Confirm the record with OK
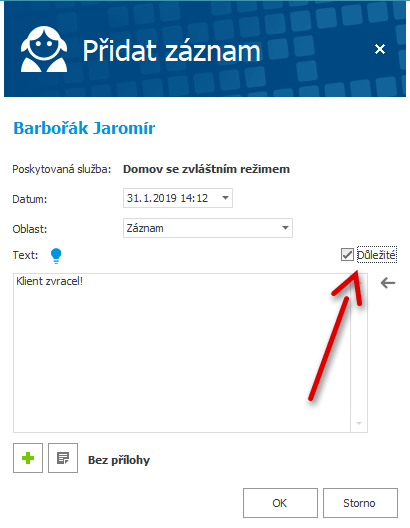This screenshot has width=410, height=528. tap(280, 503)
